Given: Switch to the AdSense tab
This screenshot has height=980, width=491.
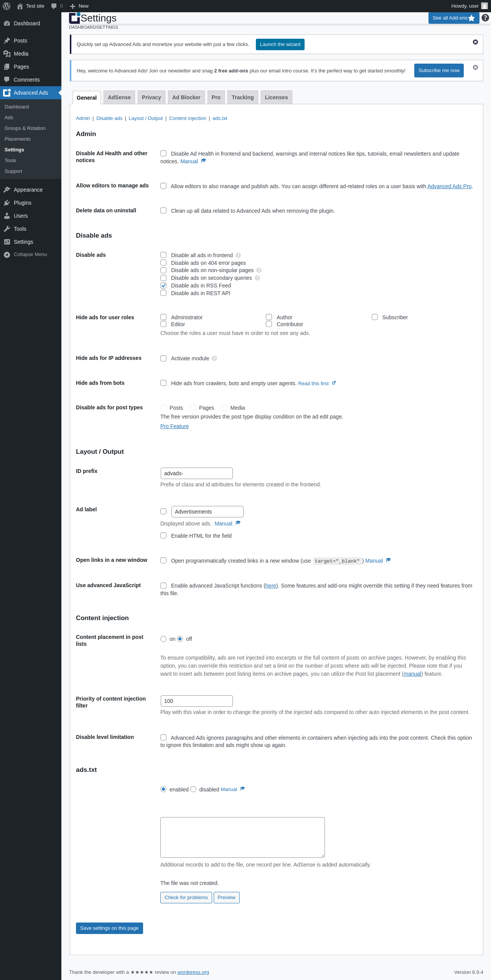Looking at the screenshot, I should pos(119,97).
